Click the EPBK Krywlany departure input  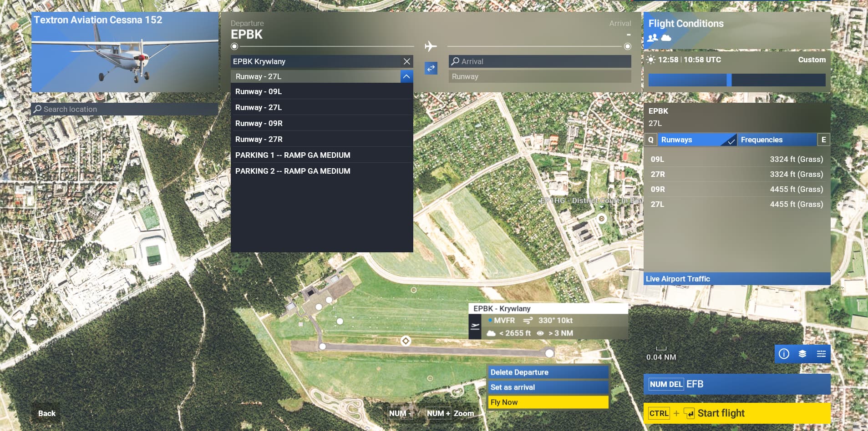pos(316,61)
